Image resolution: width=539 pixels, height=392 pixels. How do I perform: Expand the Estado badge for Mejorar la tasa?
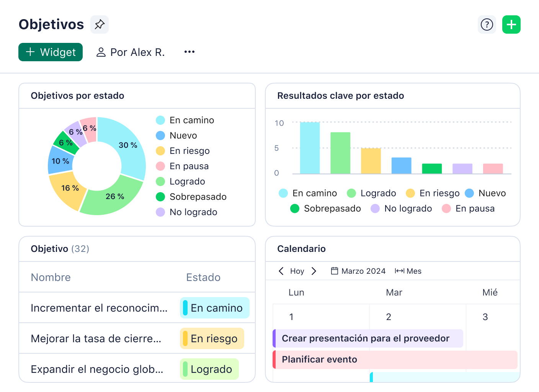pyautogui.click(x=212, y=338)
